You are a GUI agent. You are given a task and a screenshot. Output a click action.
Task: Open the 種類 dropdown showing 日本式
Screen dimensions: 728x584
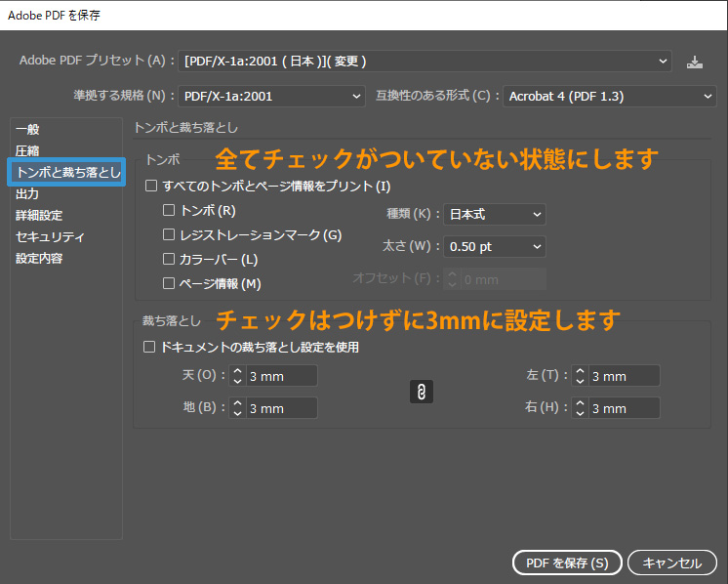coord(495,214)
